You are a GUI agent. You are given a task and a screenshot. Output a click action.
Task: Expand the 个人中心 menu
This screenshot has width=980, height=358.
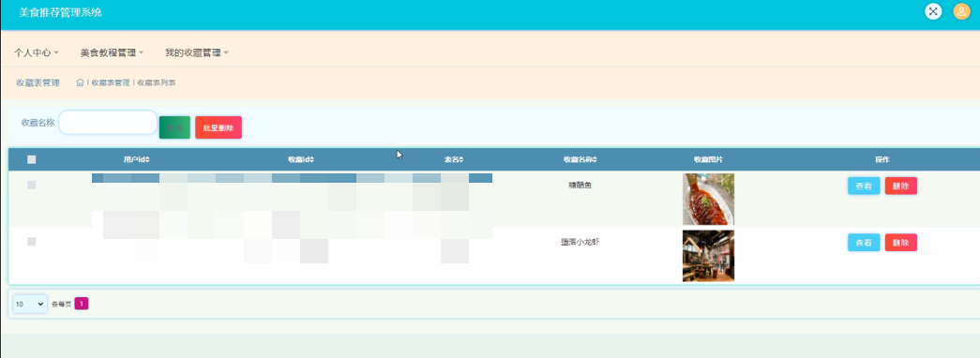pyautogui.click(x=37, y=53)
